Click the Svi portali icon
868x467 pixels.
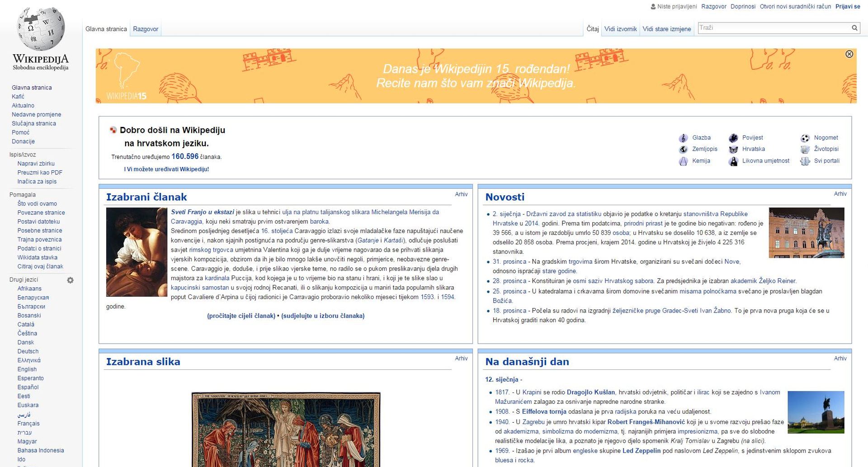[x=805, y=161]
